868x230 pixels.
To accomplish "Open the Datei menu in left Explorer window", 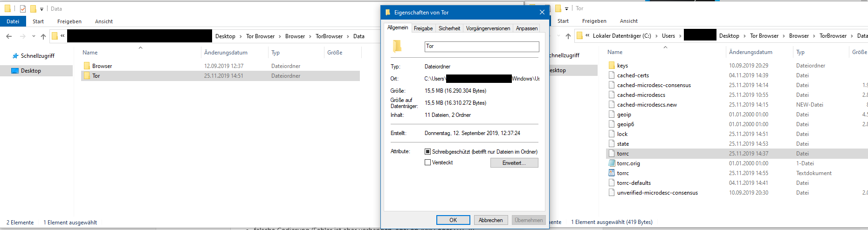I will (13, 21).
